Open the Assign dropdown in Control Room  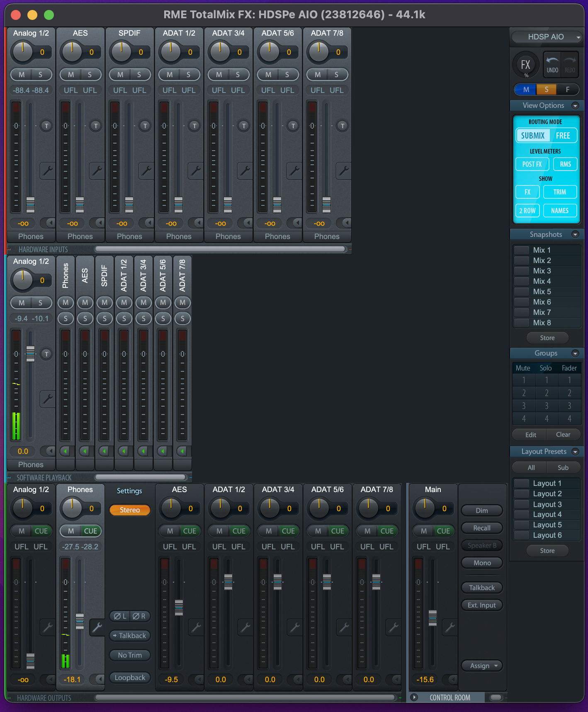click(482, 666)
